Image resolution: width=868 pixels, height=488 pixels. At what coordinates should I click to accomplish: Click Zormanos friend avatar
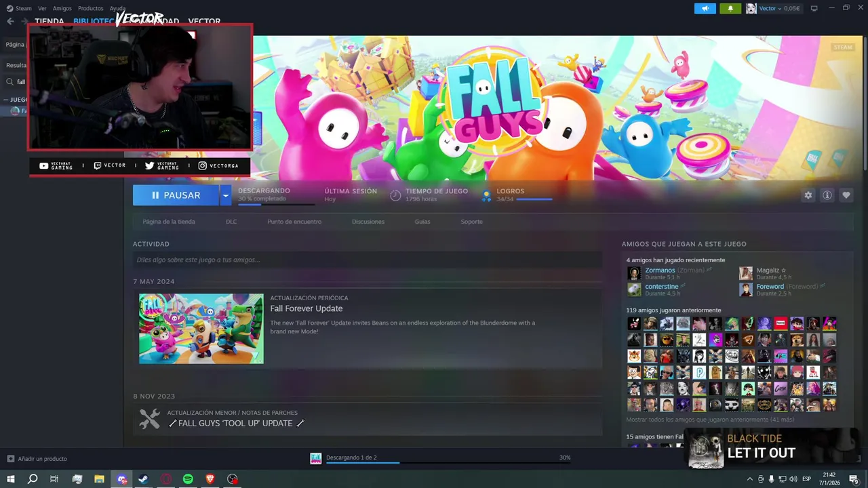click(634, 273)
